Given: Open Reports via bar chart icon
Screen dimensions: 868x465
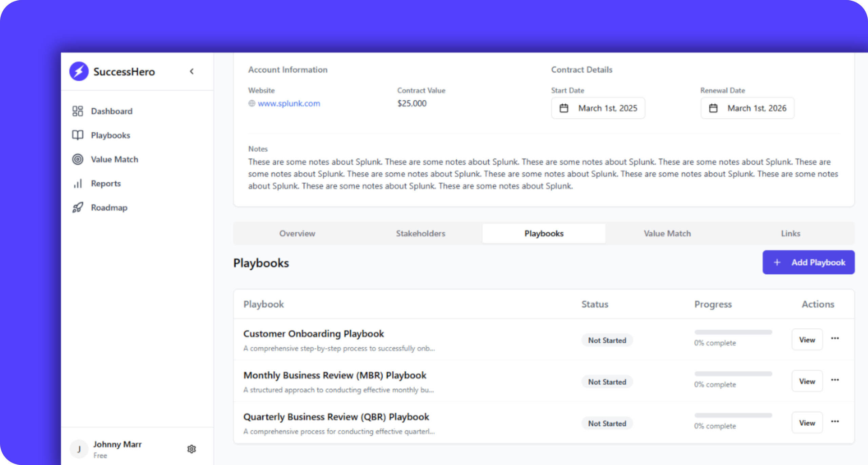Looking at the screenshot, I should [78, 183].
